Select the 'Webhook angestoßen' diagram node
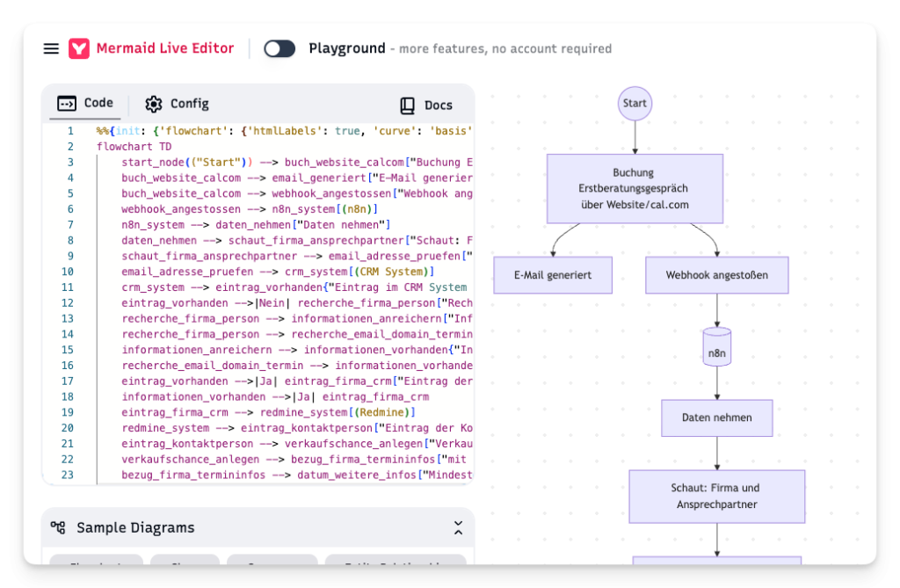Viewport: 900px width, 588px height. [x=716, y=275]
